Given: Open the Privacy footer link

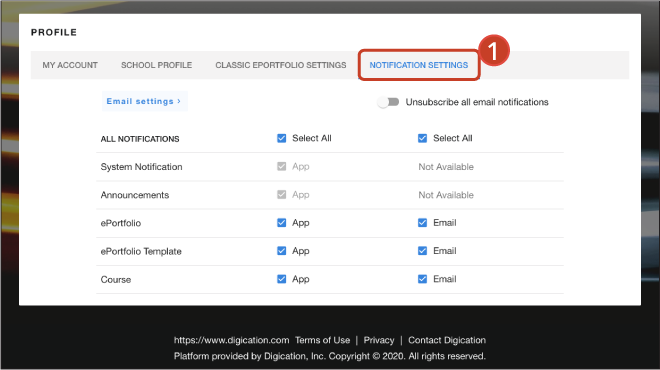Looking at the screenshot, I should (379, 340).
